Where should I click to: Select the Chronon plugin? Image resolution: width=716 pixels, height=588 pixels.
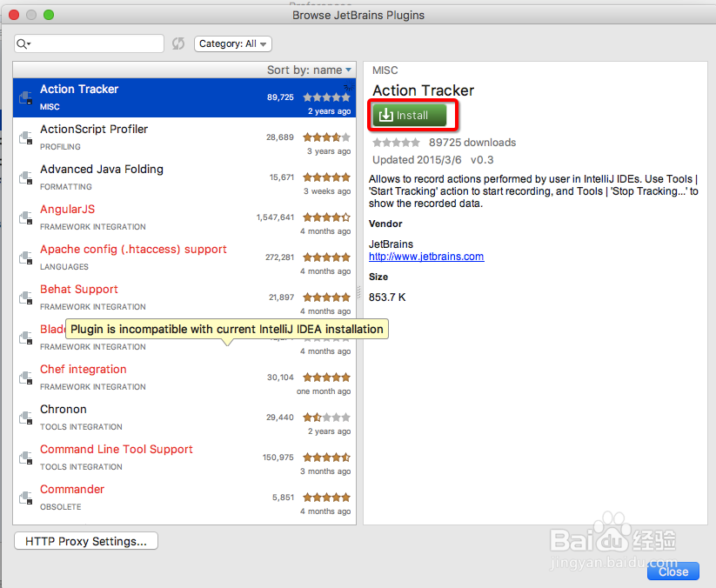184,418
